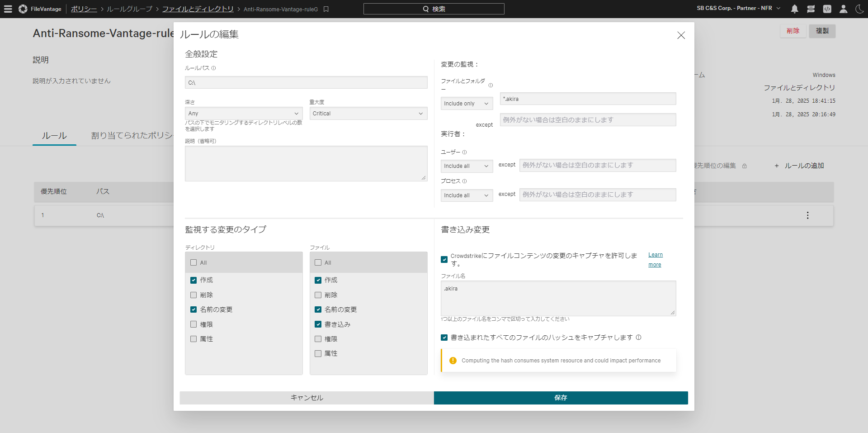Viewport: 868px width, 433px height.
Task: Click the 保存 button
Action: [561, 398]
